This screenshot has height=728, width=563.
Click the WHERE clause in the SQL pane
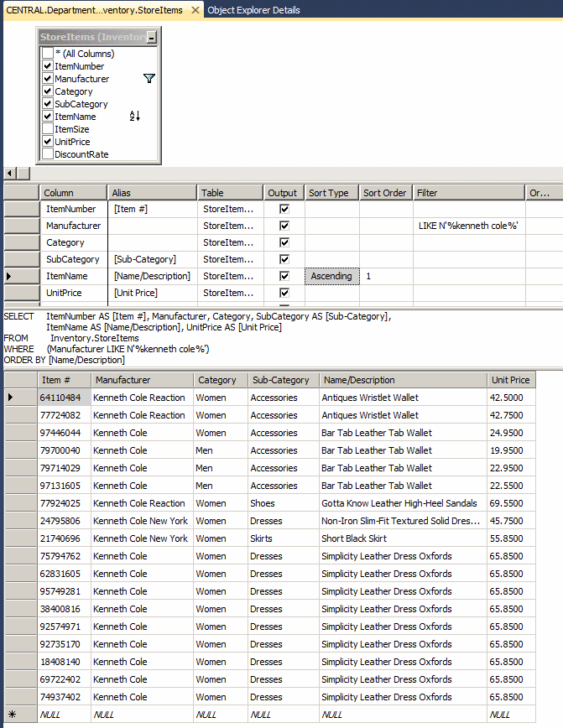click(x=107, y=349)
